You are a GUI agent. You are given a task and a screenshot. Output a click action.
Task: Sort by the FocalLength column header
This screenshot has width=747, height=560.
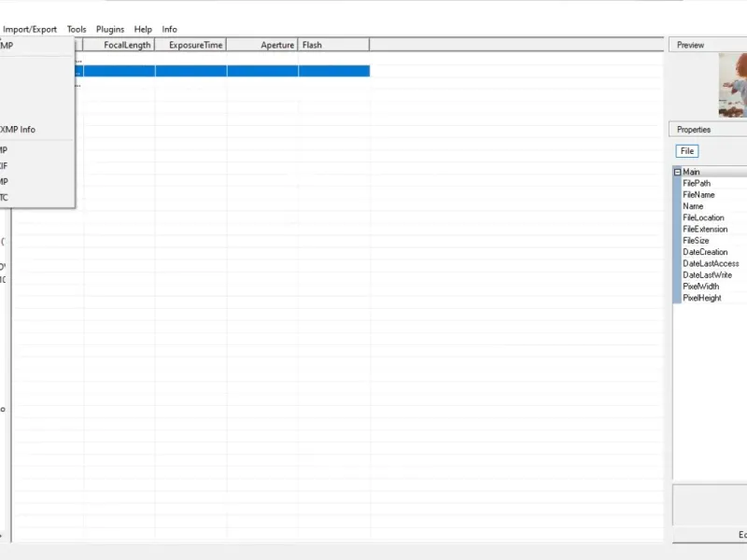point(120,45)
